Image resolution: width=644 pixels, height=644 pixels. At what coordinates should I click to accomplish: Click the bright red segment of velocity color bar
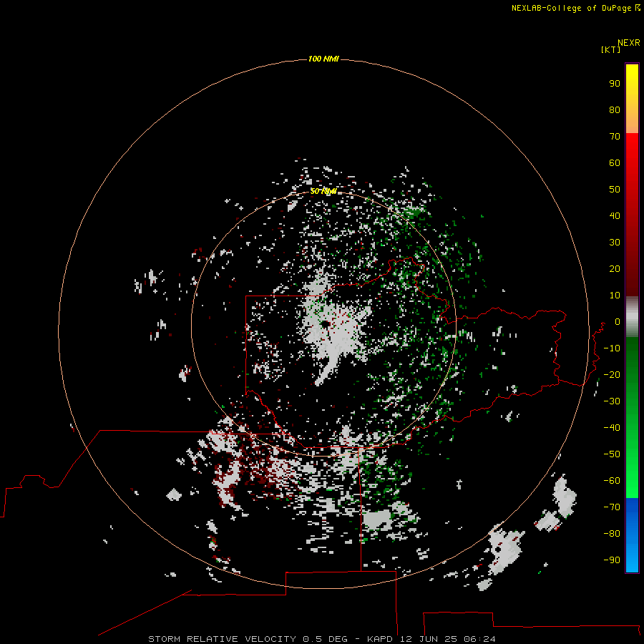(632, 215)
